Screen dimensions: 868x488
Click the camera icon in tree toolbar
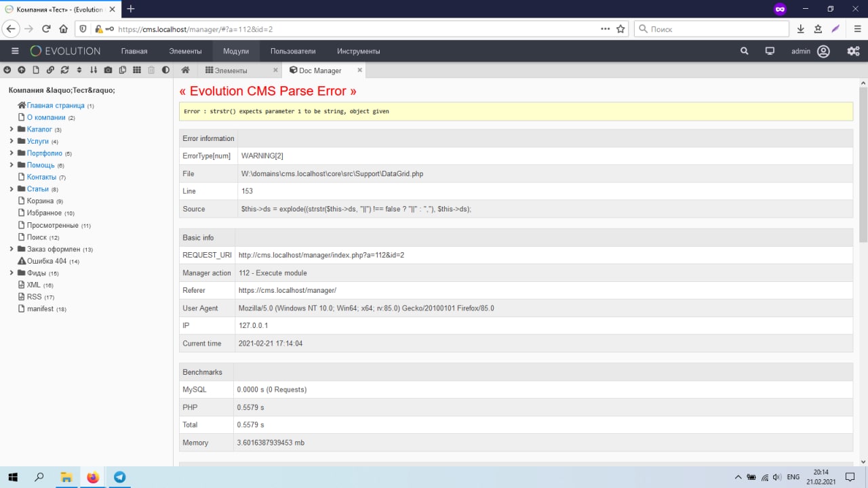pos(108,70)
